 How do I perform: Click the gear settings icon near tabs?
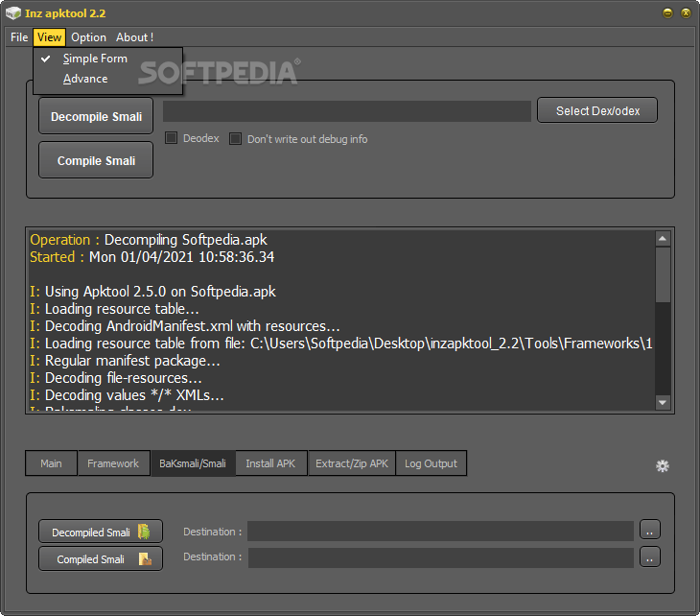pyautogui.click(x=662, y=466)
